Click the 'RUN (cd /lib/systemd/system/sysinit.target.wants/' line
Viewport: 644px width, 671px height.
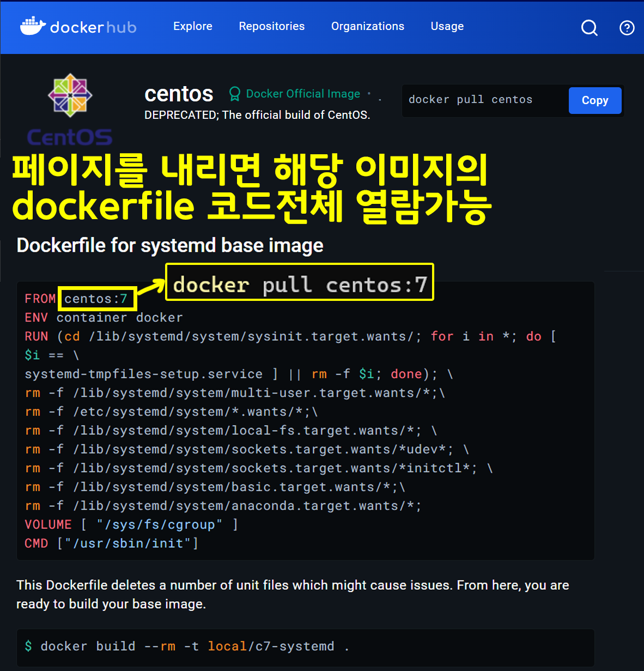coord(290,336)
